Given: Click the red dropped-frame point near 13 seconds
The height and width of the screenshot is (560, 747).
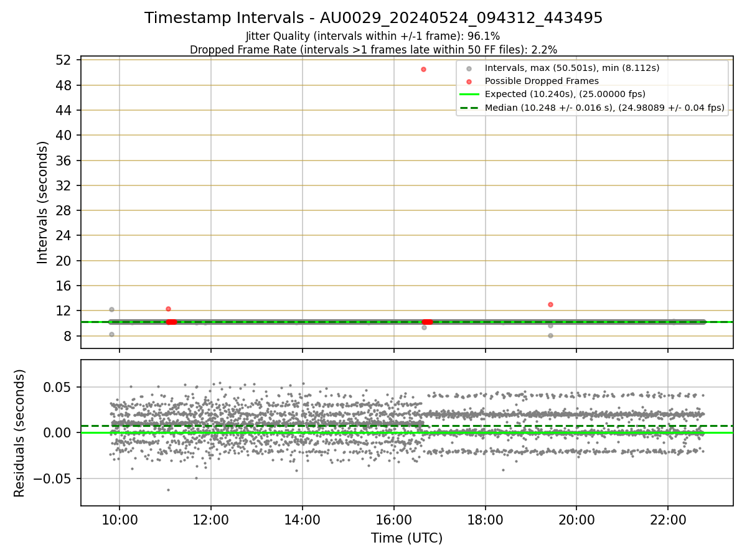Looking at the screenshot, I should (550, 304).
